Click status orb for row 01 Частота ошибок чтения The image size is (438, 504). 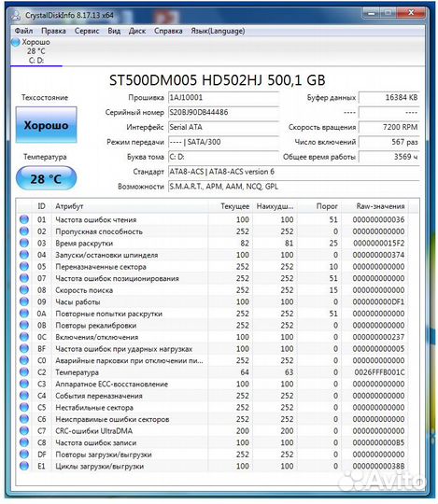click(x=24, y=219)
